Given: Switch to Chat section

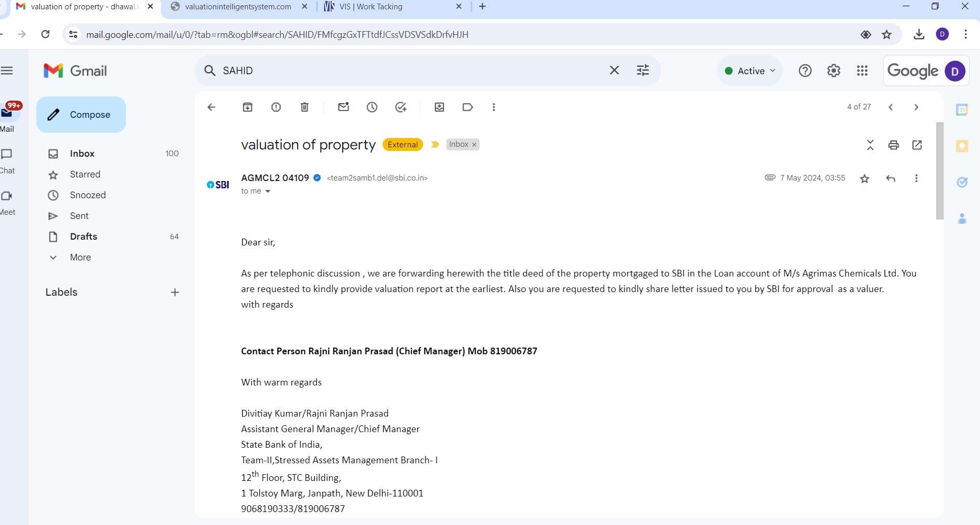Looking at the screenshot, I should pyautogui.click(x=7, y=161).
